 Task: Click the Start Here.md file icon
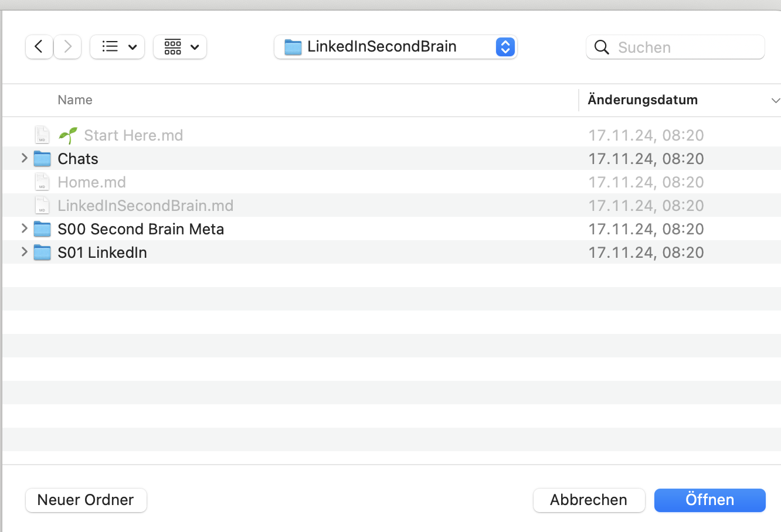tap(42, 135)
